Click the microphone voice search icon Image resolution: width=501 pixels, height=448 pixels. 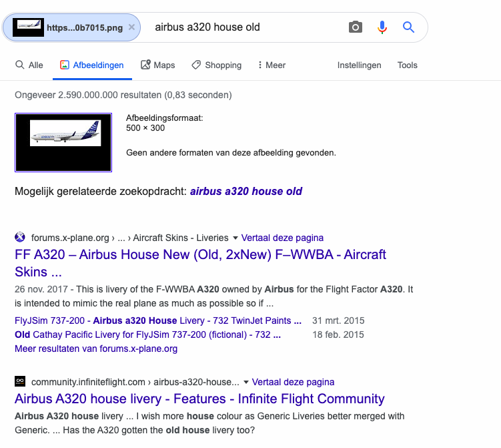(x=382, y=27)
